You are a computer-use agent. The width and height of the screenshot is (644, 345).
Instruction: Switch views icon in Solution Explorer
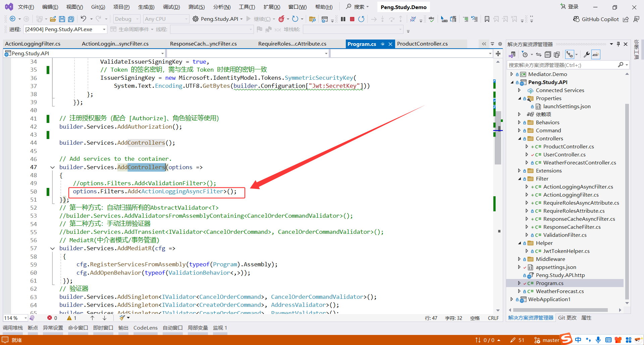[512, 54]
